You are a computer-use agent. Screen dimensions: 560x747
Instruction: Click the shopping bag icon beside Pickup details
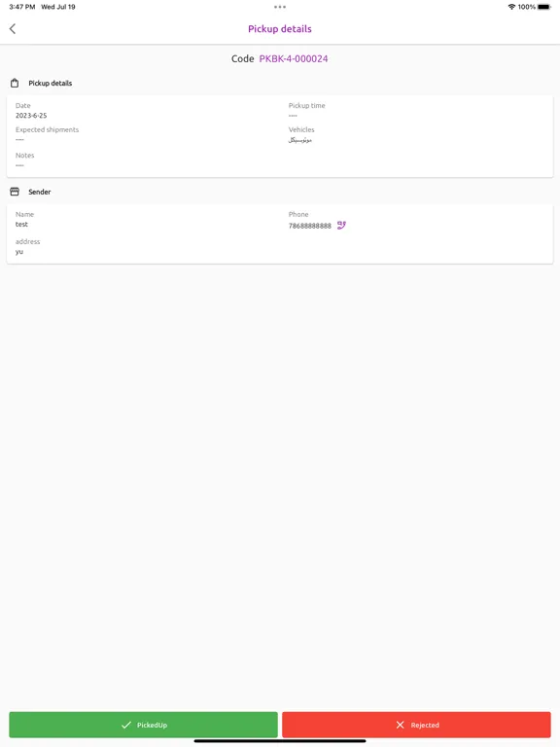15,83
